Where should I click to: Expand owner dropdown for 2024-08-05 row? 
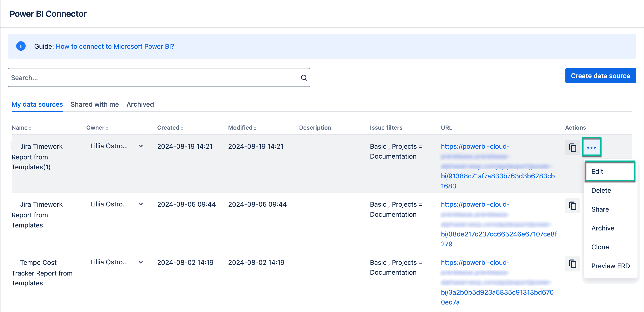[x=141, y=204]
